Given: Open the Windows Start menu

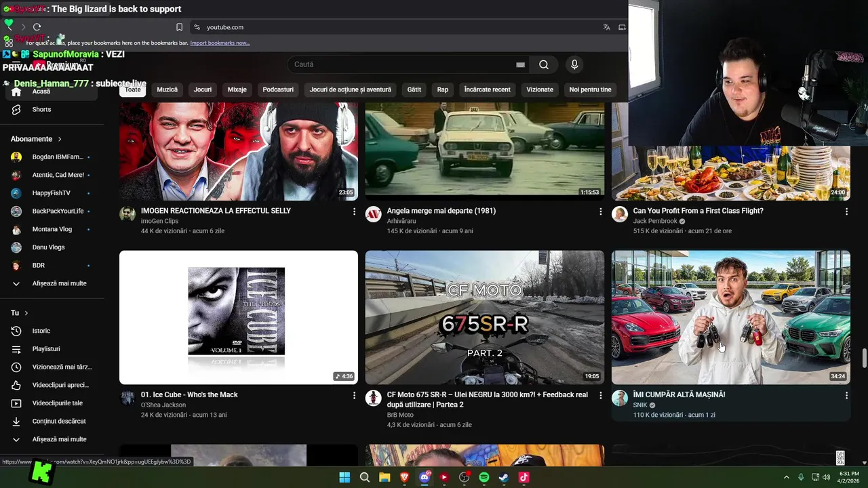Looking at the screenshot, I should (x=344, y=477).
